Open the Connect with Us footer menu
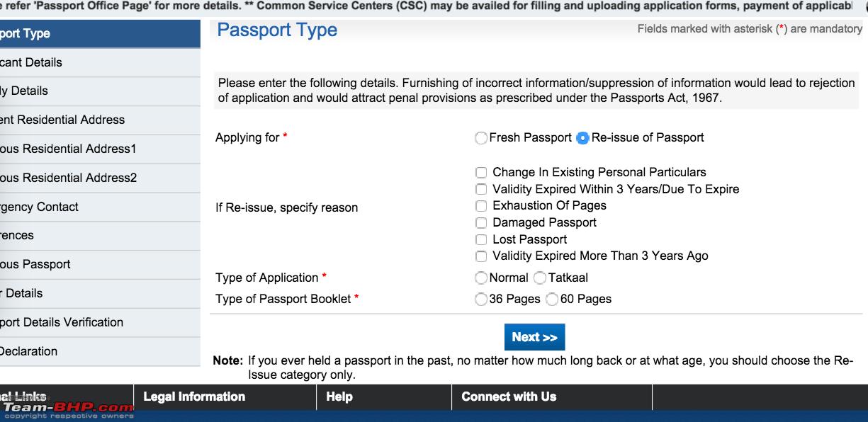This screenshot has width=868, height=422. tap(509, 397)
